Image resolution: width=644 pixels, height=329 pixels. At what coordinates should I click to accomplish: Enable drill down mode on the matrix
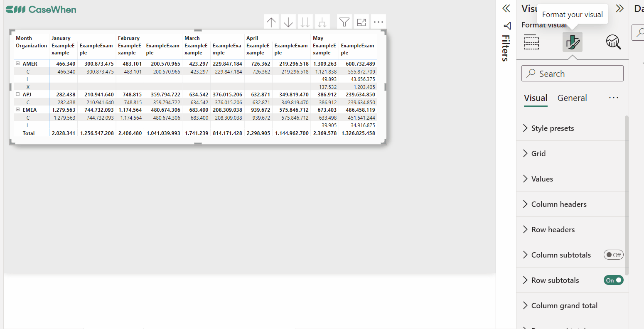coord(288,22)
